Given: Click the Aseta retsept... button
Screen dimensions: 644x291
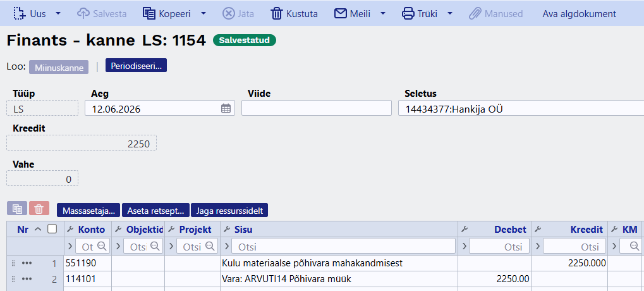Looking at the screenshot, I should (155, 211).
